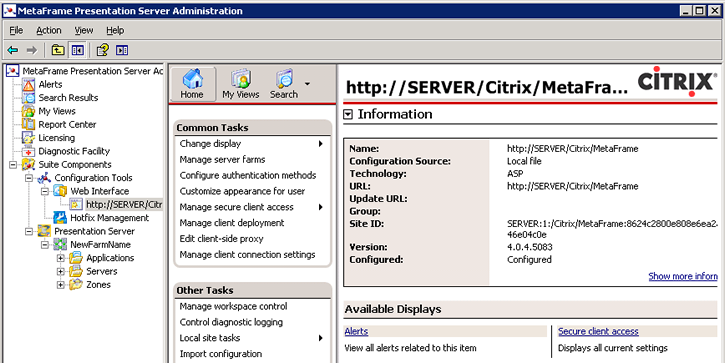Open the Show more information link

[x=683, y=277]
